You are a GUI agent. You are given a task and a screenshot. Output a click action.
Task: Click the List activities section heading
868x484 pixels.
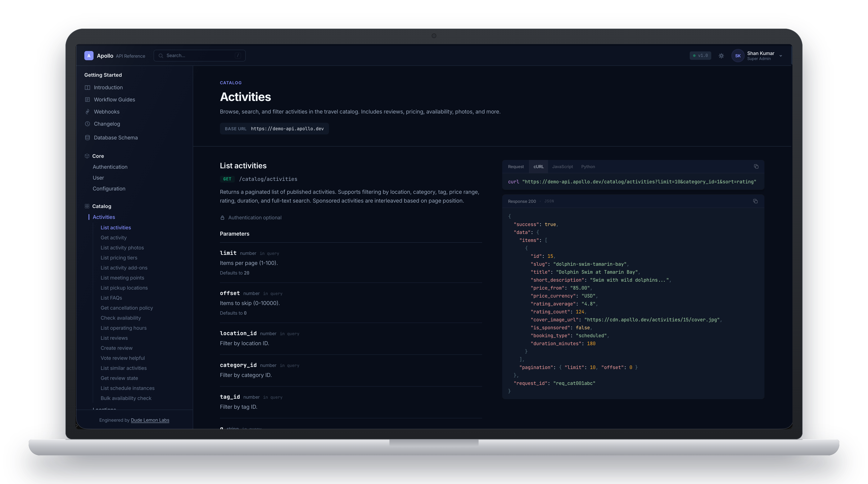point(243,166)
